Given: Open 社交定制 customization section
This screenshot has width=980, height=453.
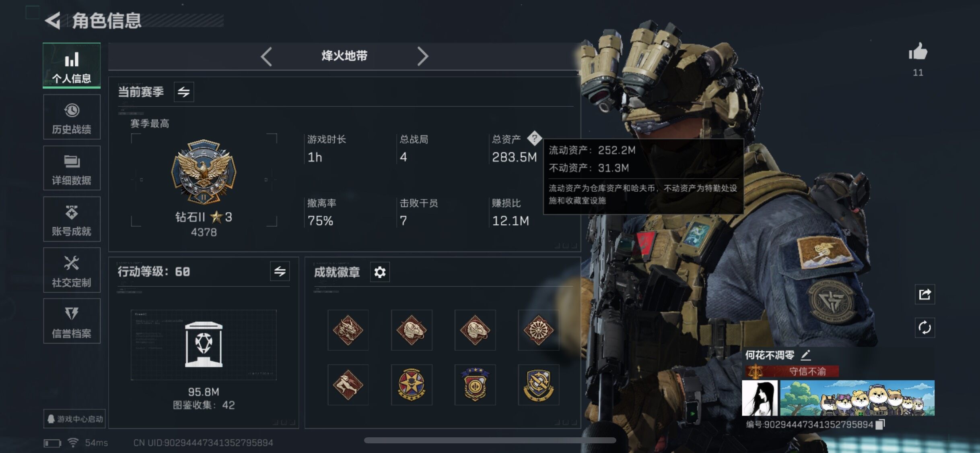Looking at the screenshot, I should pyautogui.click(x=72, y=270).
